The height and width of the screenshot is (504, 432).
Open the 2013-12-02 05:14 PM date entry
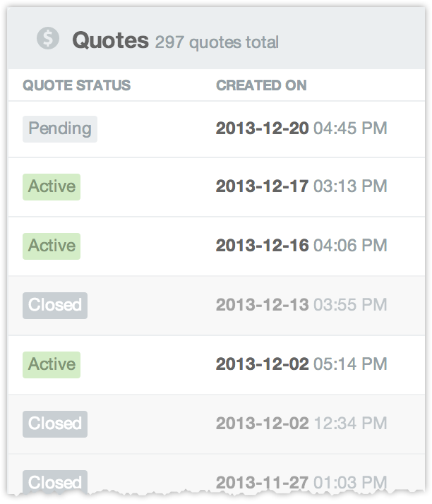click(x=301, y=364)
